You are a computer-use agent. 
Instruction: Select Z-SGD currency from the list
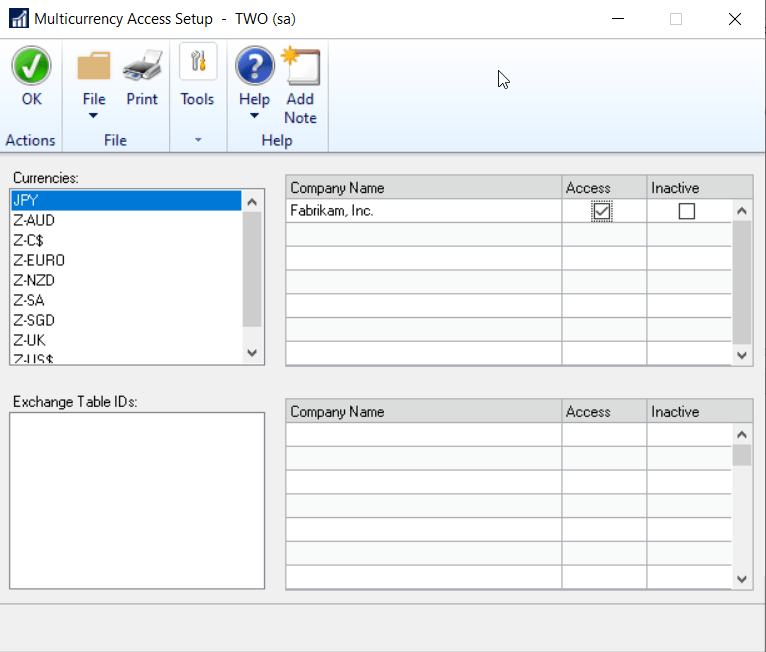[34, 320]
